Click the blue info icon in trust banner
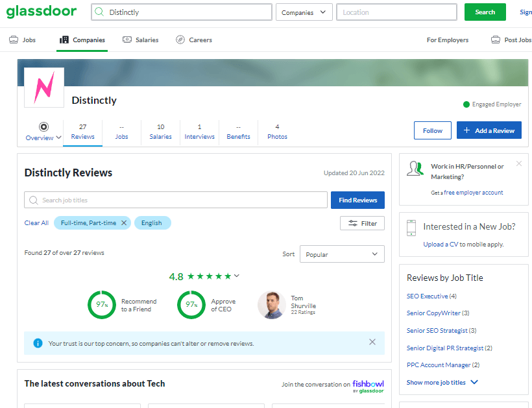This screenshot has height=408, width=532. [x=38, y=343]
